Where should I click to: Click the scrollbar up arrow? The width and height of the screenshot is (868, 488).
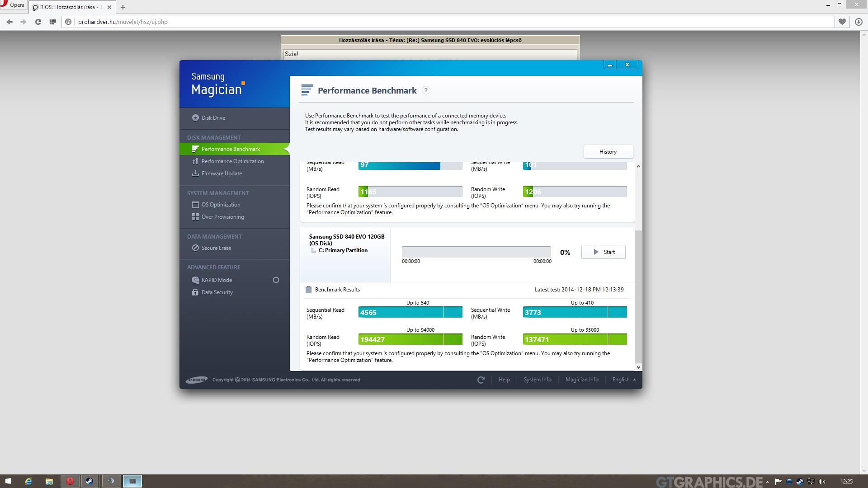click(x=638, y=166)
